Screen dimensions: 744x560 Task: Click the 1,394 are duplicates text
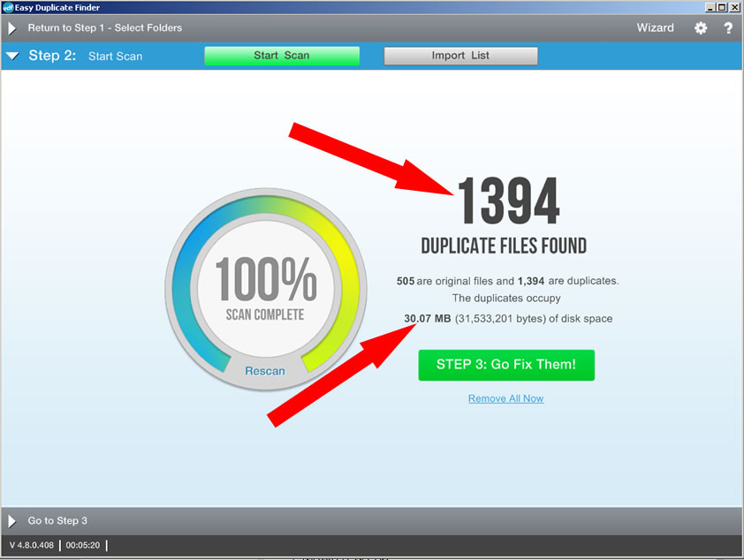[x=568, y=281]
